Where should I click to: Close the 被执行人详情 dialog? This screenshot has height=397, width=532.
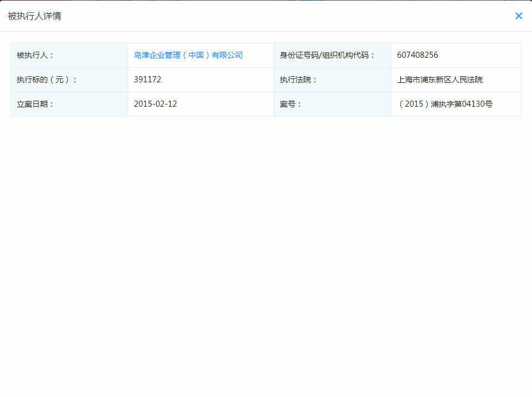click(x=519, y=16)
